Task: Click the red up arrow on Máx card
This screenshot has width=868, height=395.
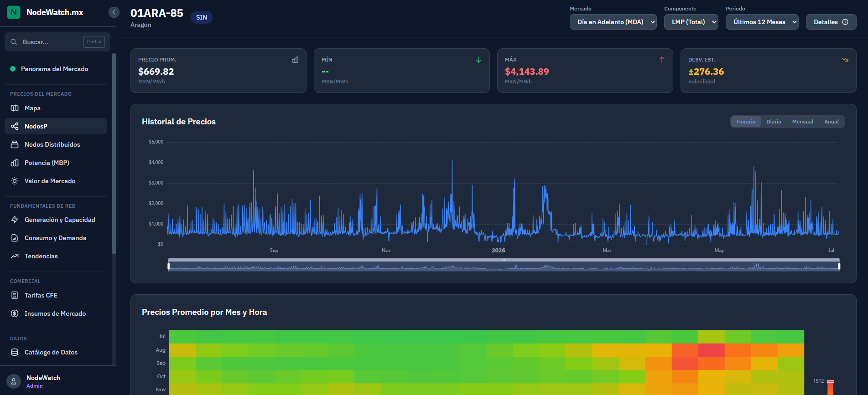Action: tap(662, 60)
